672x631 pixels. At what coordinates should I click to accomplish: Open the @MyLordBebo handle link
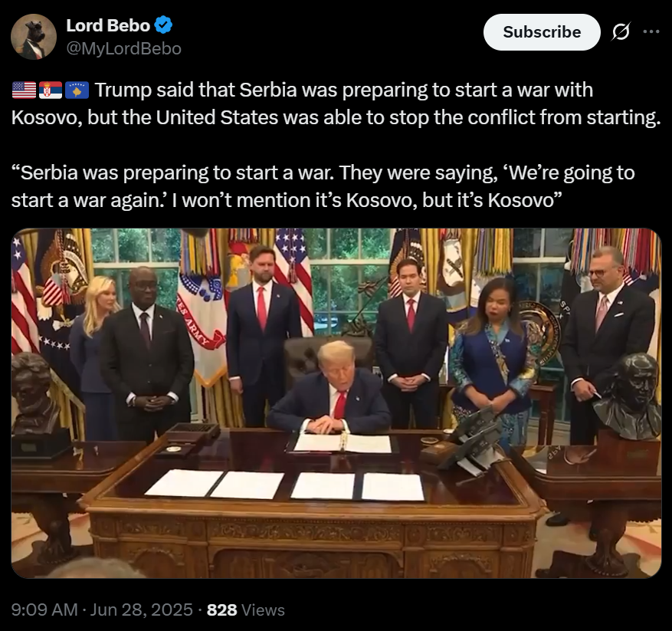click(x=124, y=48)
